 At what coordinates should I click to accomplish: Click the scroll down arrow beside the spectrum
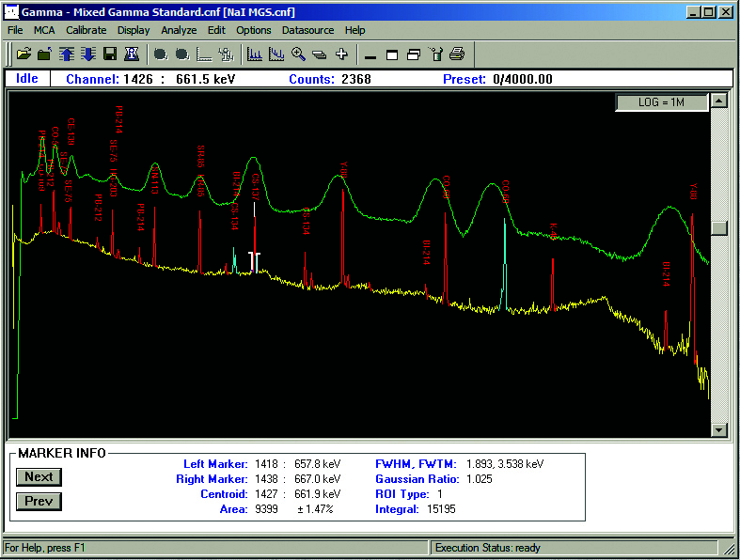coord(718,429)
